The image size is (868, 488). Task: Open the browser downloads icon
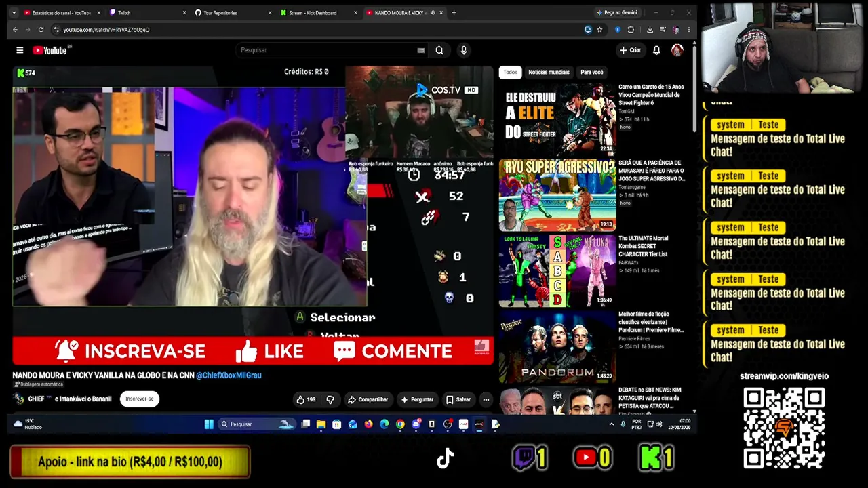pos(650,30)
